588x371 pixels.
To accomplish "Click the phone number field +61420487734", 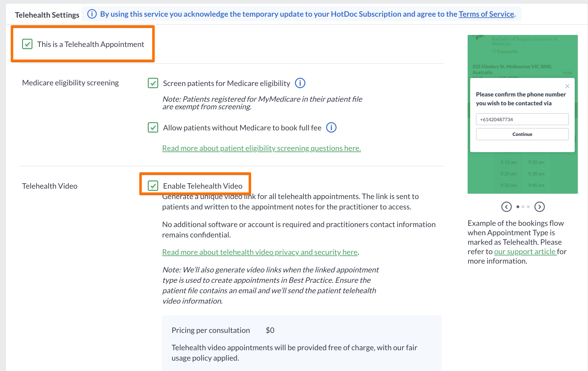I will pos(522,119).
